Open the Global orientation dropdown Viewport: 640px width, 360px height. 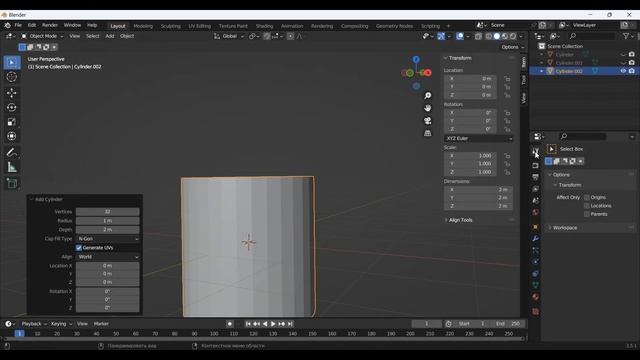point(229,36)
